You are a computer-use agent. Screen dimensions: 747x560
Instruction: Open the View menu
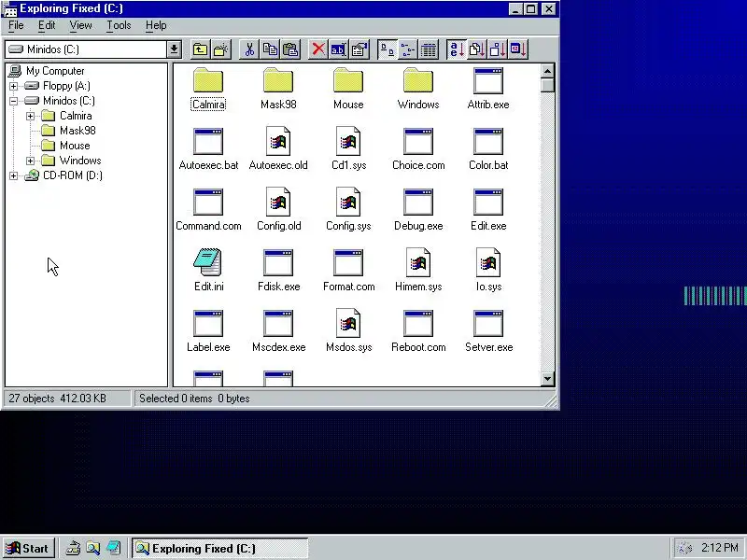click(x=80, y=26)
